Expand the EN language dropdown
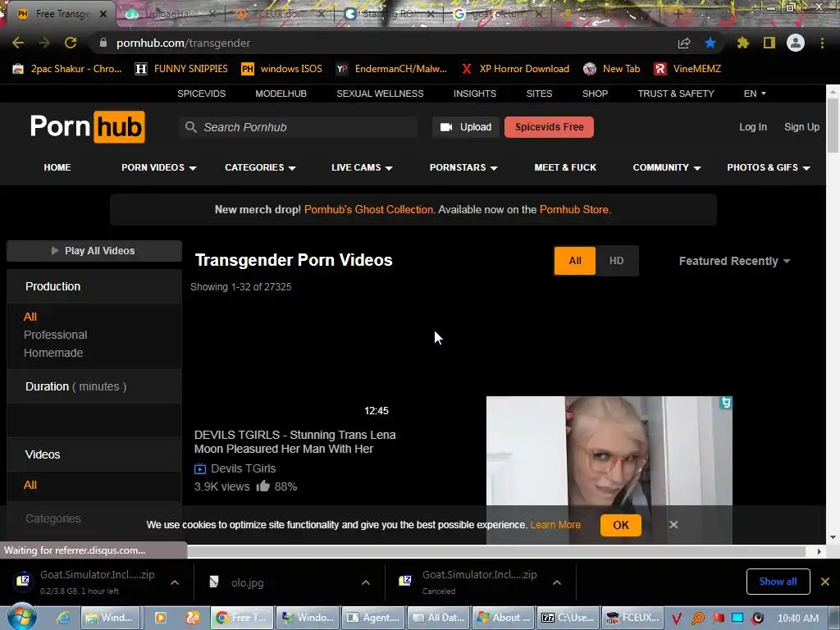 pos(755,94)
